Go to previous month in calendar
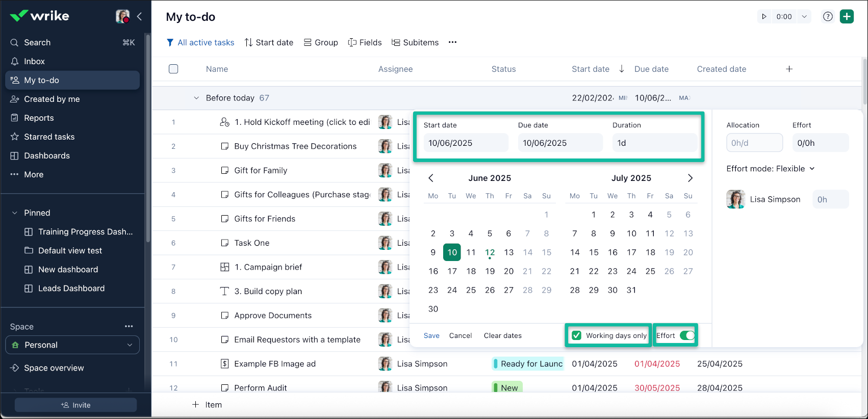The height and width of the screenshot is (419, 868). coord(431,178)
